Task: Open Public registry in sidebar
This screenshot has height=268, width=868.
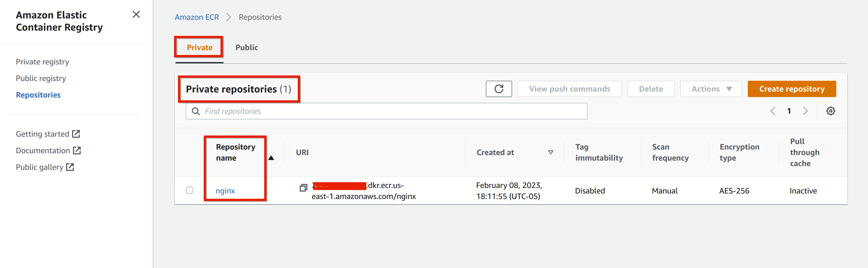Action: [41, 78]
